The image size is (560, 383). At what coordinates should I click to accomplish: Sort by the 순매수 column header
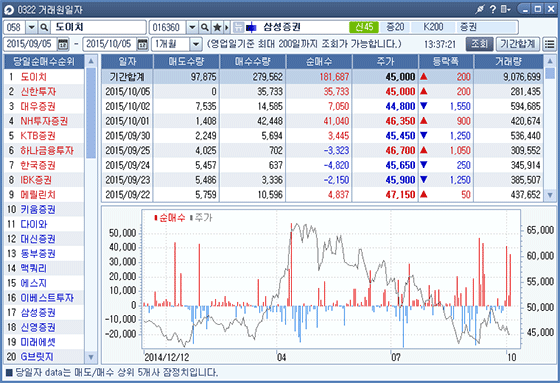click(x=319, y=62)
